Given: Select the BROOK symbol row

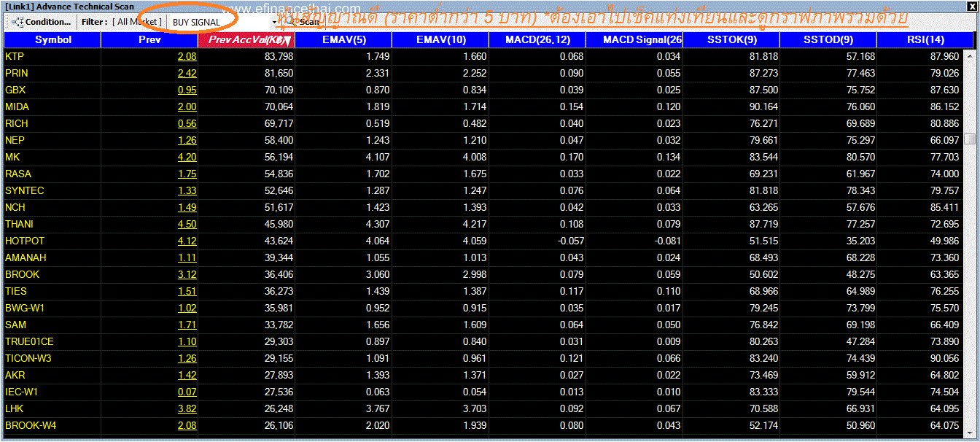Looking at the screenshot, I should [483, 274].
